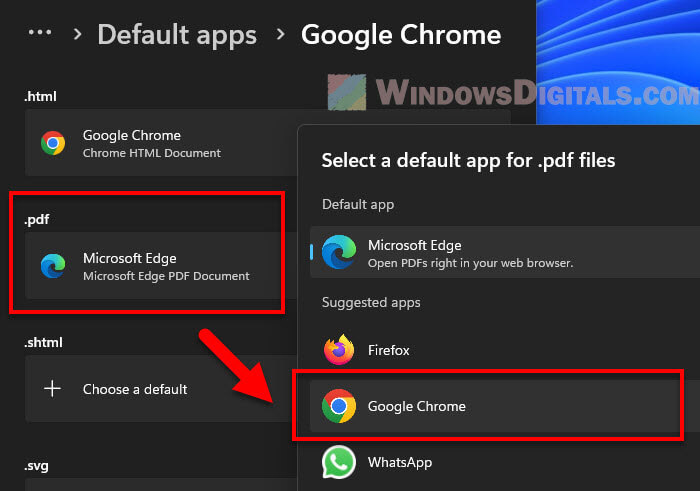Click the Firefox icon in suggested apps
This screenshot has height=491, width=700.
pyautogui.click(x=339, y=350)
